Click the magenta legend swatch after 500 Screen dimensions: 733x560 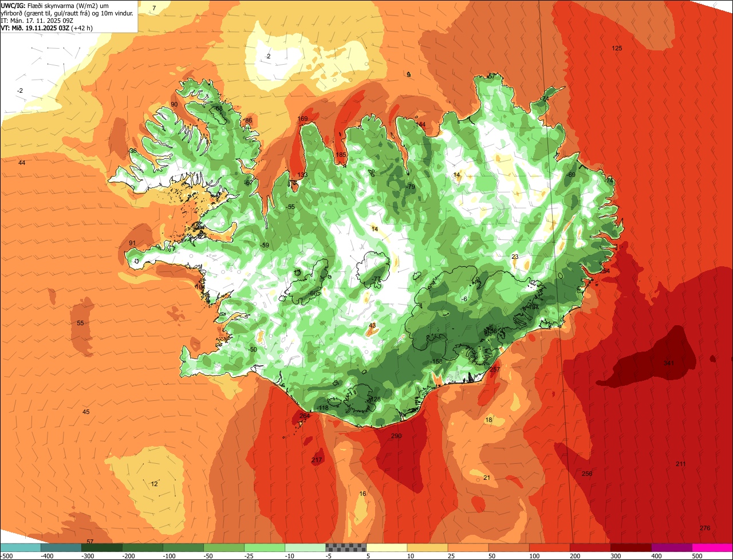coord(712,547)
